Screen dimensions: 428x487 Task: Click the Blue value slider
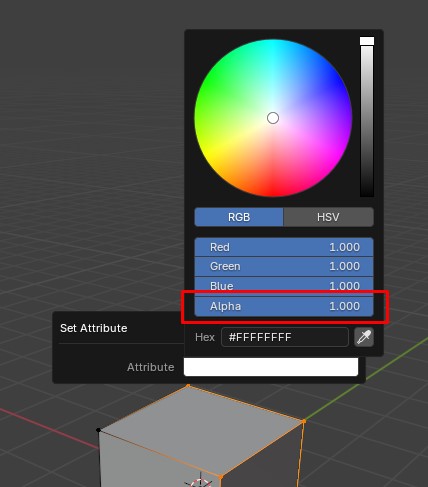tap(284, 286)
